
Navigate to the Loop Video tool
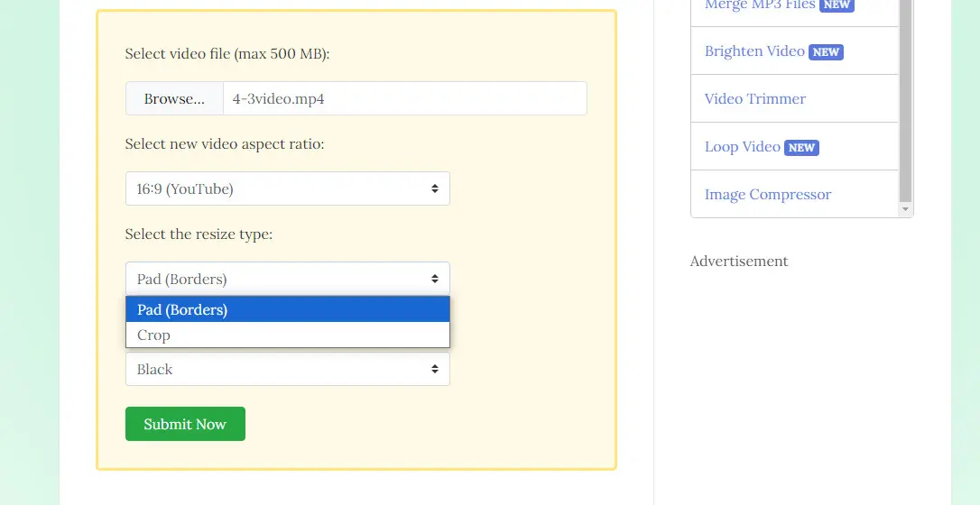coord(743,147)
